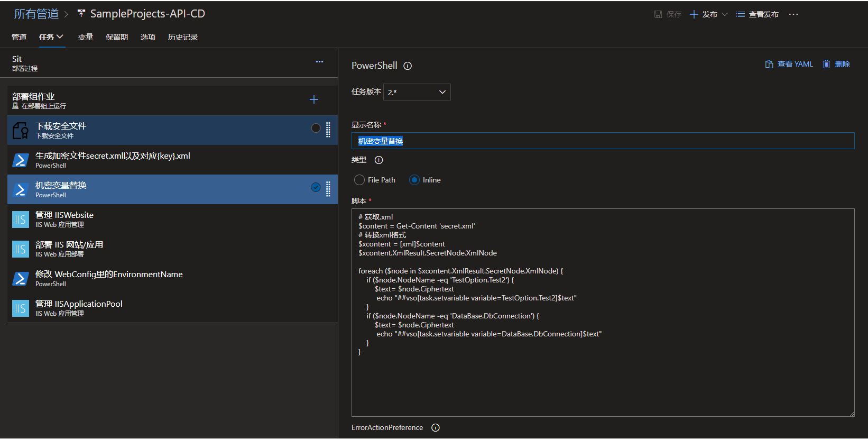Select the File Path radio button
Screen dimensions: 868x439
coord(359,180)
